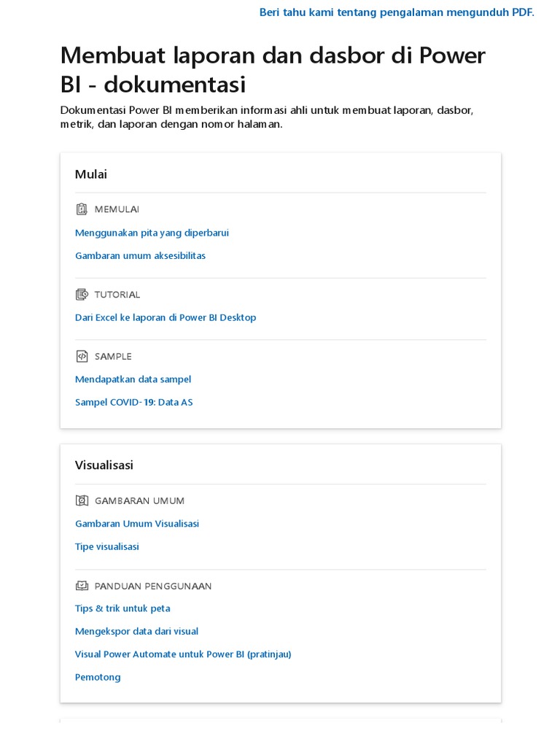Image resolution: width=560 pixels, height=747 pixels.
Task: Open Mendapatkan data sampel link
Action: pos(133,379)
